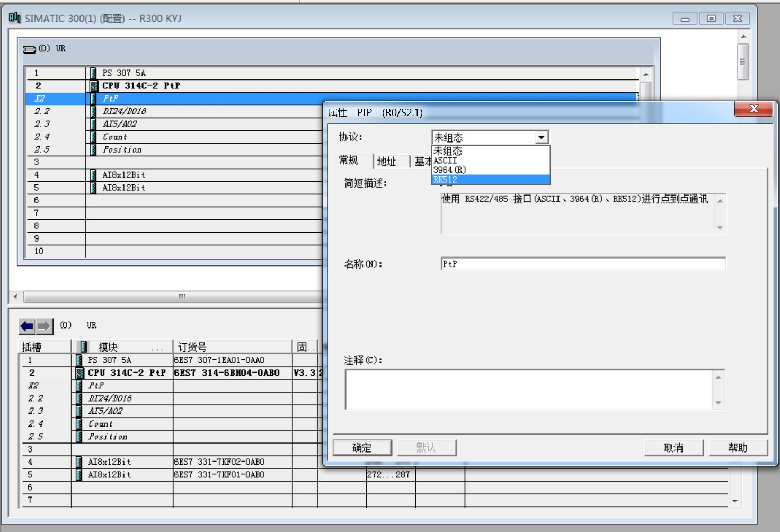Screen dimensions: 780x532
Task: Click the back navigation arrow icon
Action: click(x=26, y=326)
